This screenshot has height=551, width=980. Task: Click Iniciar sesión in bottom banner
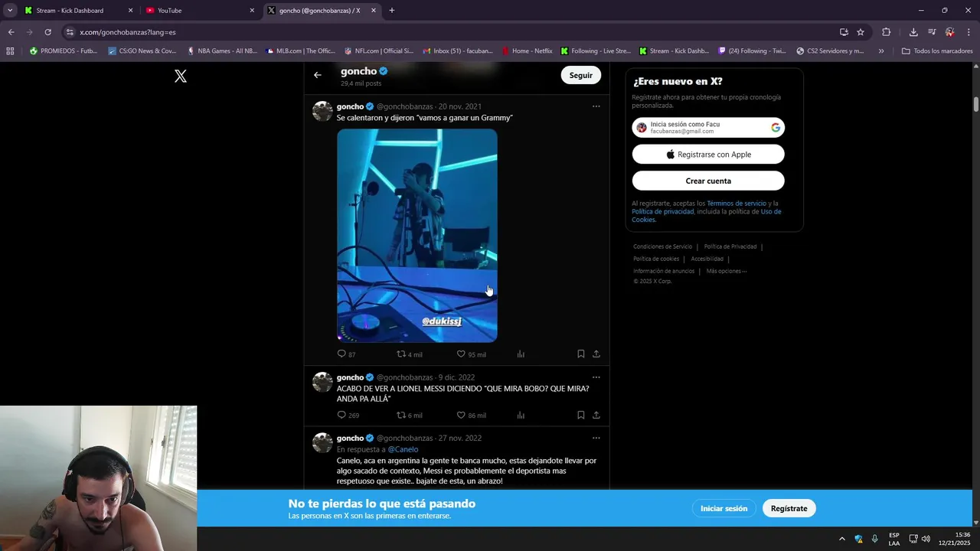724,508
